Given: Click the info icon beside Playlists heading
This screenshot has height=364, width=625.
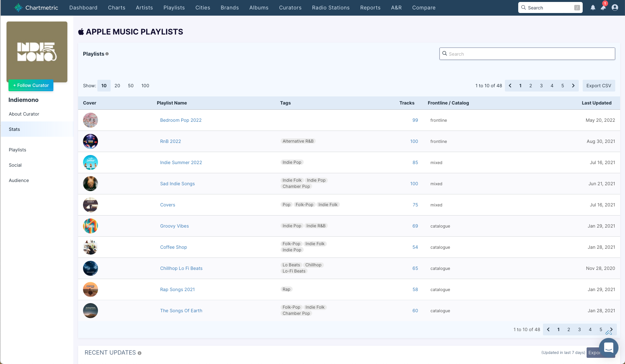Looking at the screenshot, I should [107, 54].
